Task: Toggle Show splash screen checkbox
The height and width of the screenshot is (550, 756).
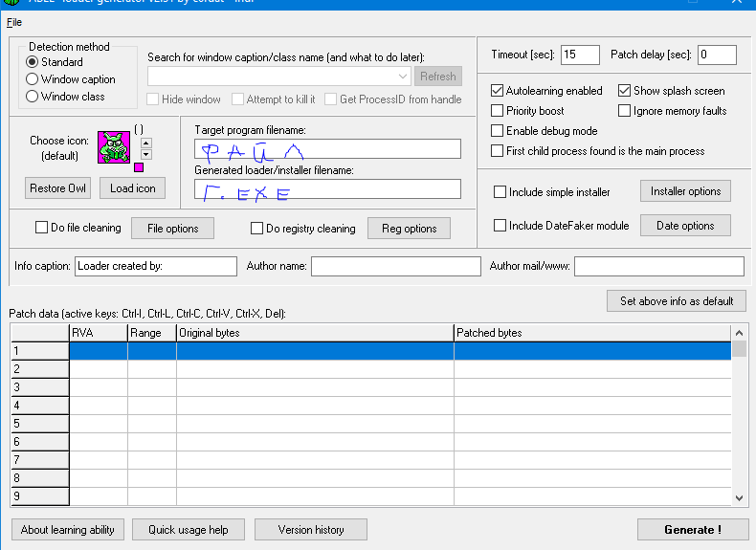Action: [x=625, y=91]
